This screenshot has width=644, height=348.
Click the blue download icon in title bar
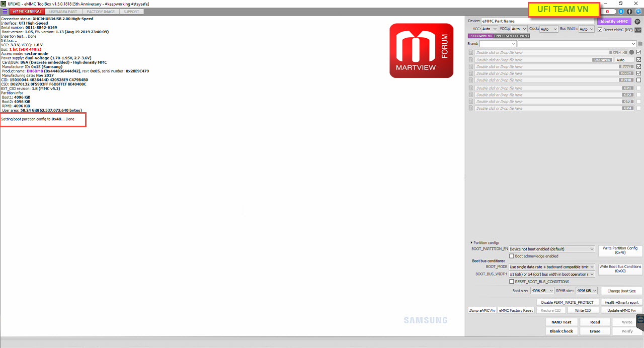coord(621,11)
